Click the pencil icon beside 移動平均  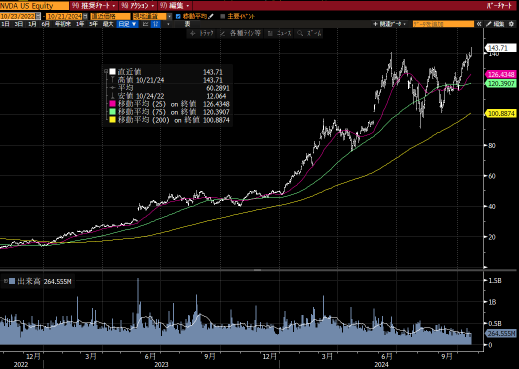tap(211, 16)
